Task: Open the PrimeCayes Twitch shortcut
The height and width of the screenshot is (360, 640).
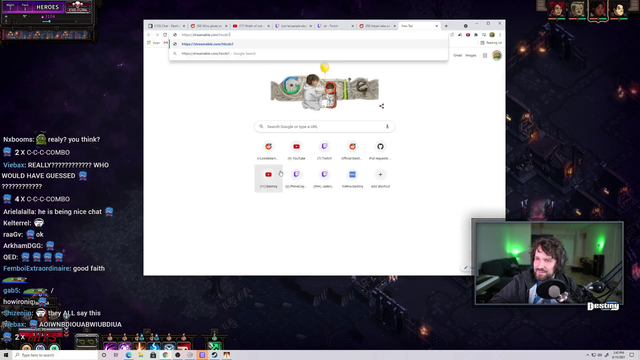Action: (x=296, y=178)
